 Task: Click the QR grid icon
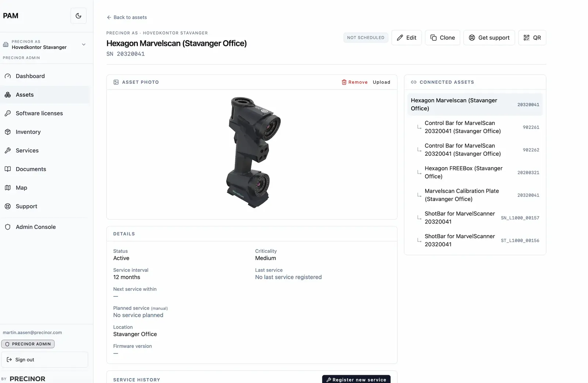[x=527, y=37]
